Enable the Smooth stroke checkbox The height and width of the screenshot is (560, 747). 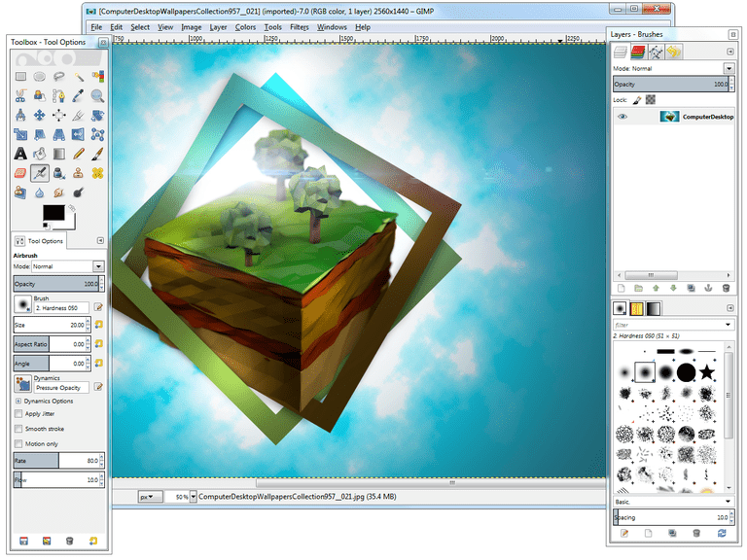click(18, 429)
